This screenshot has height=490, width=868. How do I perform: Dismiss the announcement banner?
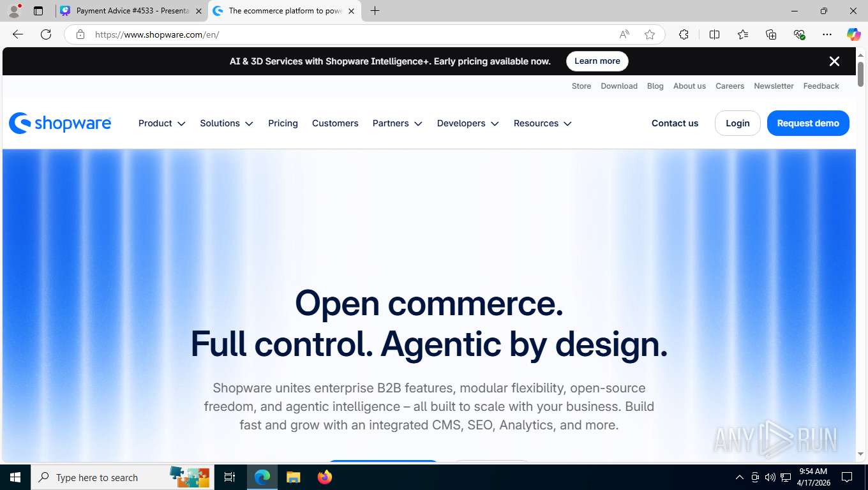[834, 61]
